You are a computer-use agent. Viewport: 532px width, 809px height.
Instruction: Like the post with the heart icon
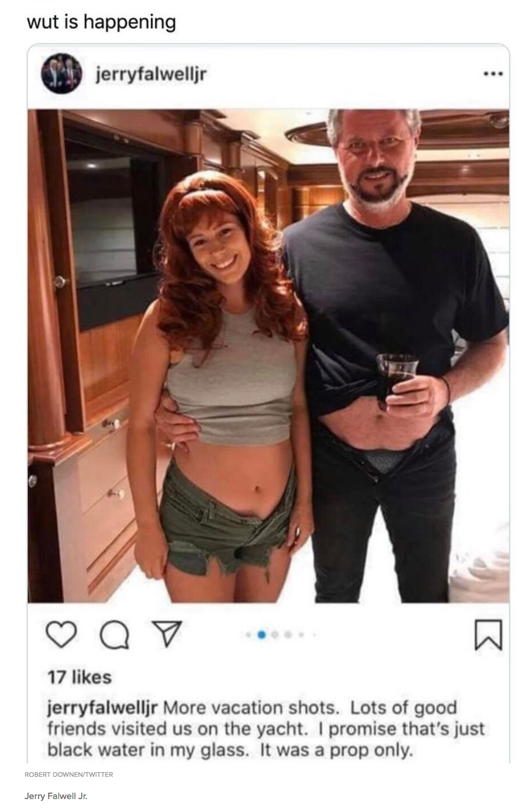click(61, 635)
